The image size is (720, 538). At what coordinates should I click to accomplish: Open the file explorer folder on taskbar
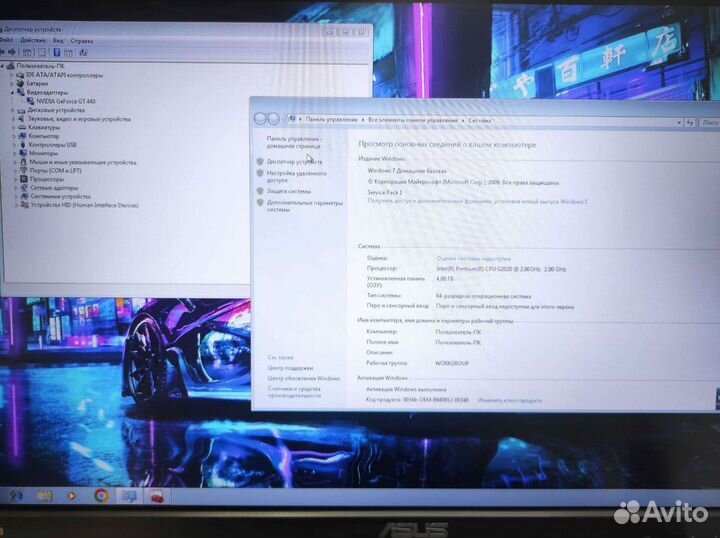point(45,495)
